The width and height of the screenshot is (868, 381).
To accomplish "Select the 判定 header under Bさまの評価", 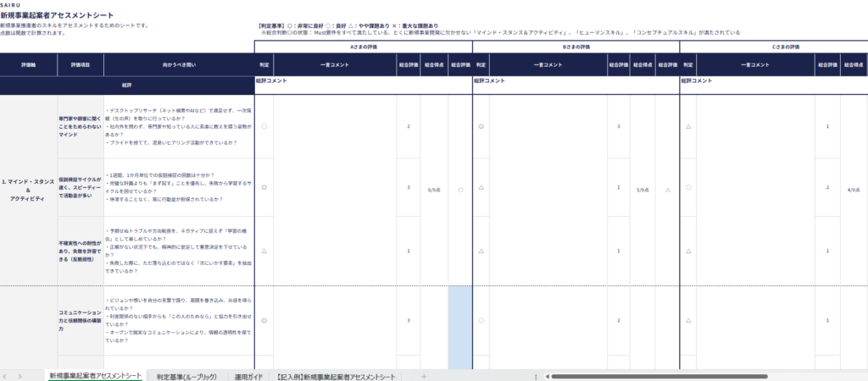I will pyautogui.click(x=481, y=64).
